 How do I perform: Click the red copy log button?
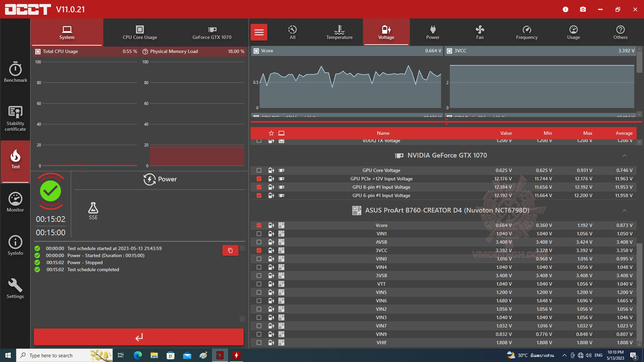(230, 250)
